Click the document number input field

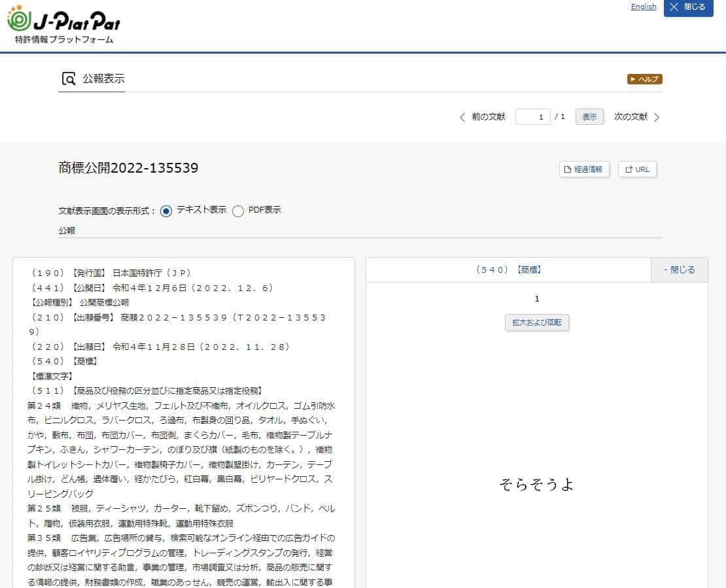tap(533, 116)
